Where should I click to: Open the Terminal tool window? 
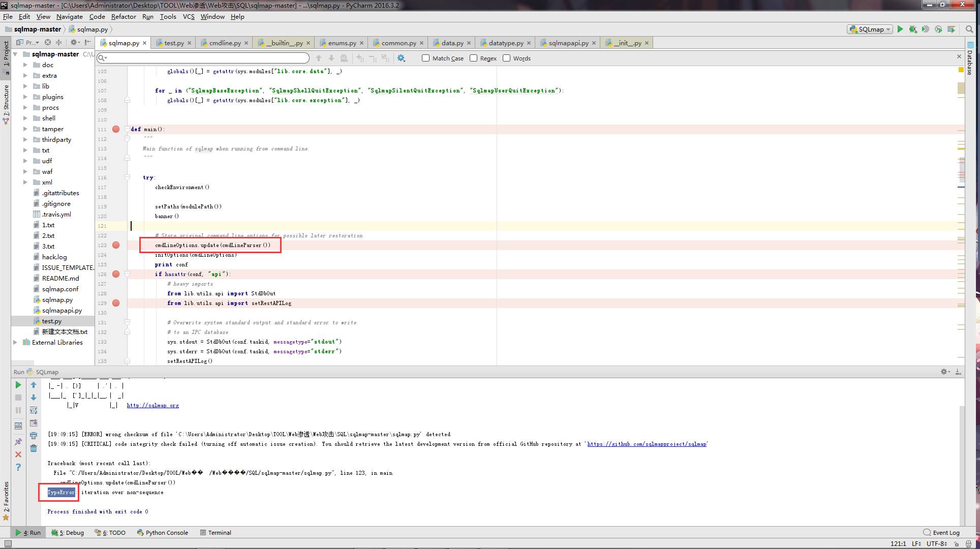pyautogui.click(x=216, y=532)
